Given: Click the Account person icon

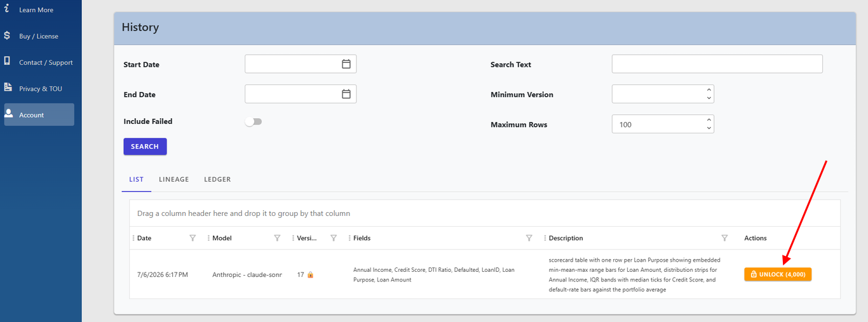Looking at the screenshot, I should click(x=8, y=113).
